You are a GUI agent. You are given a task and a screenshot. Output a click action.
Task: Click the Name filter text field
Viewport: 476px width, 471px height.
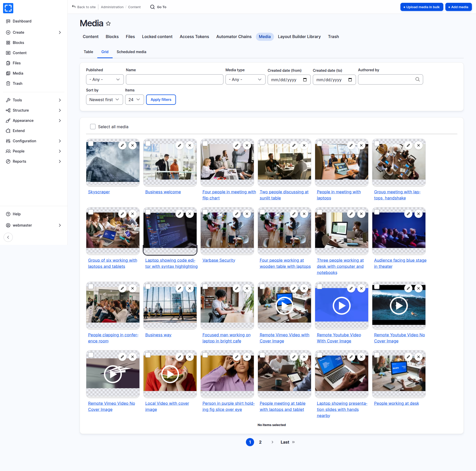click(x=175, y=79)
